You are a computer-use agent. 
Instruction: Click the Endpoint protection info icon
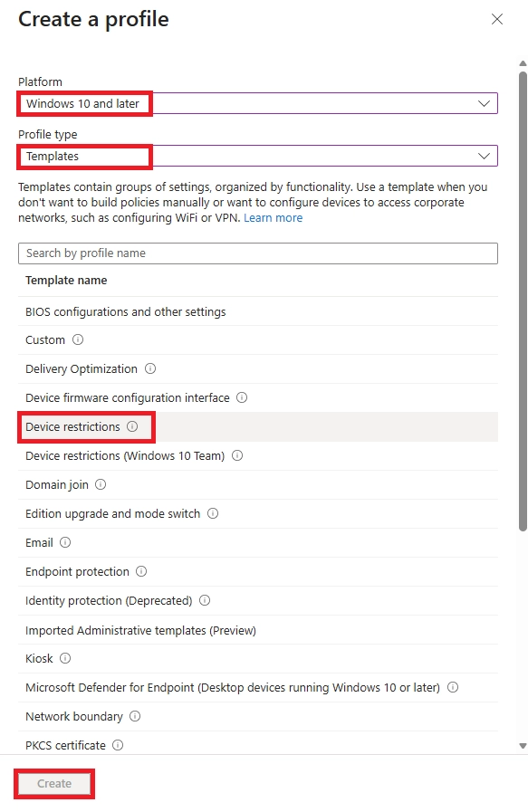point(141,571)
